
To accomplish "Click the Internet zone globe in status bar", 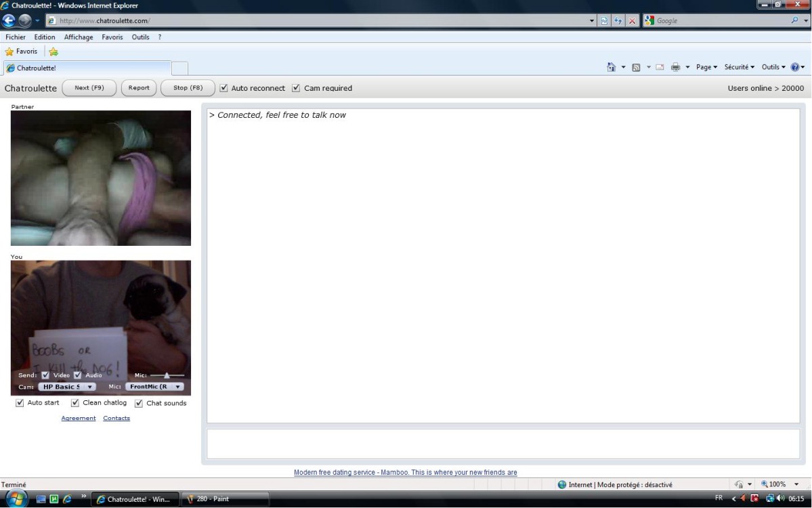I will pyautogui.click(x=562, y=485).
